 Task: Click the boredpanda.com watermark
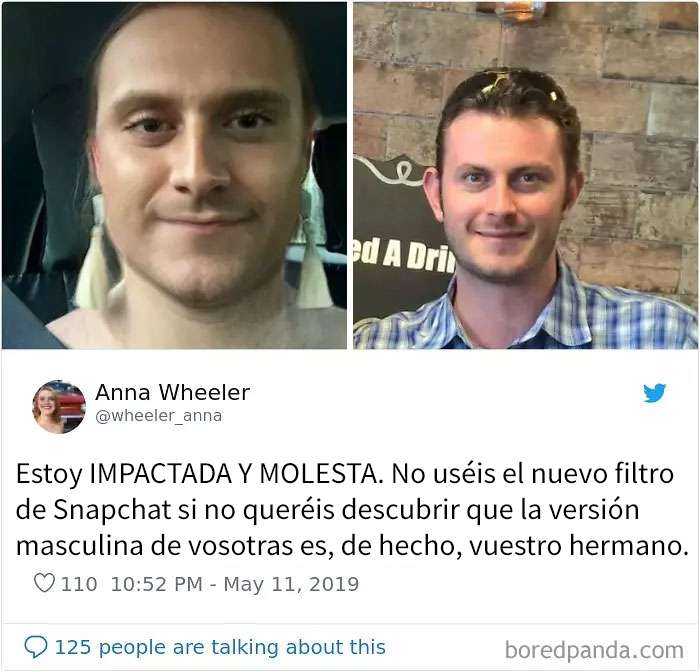click(594, 650)
